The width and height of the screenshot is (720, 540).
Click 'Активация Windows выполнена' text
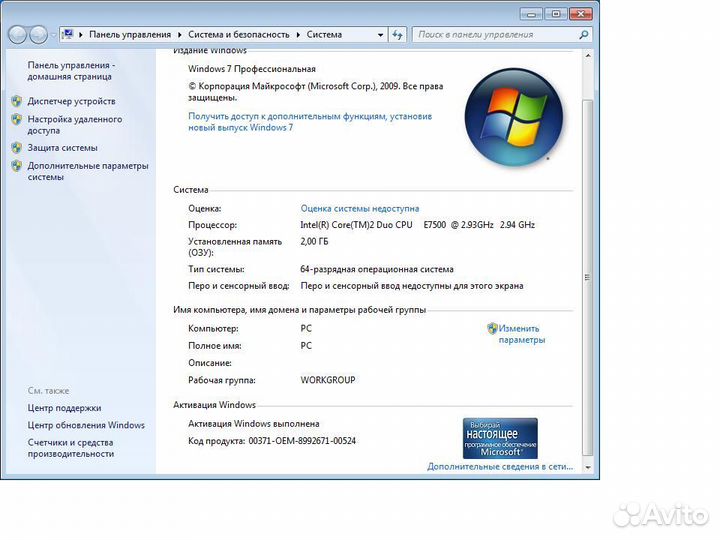click(x=253, y=424)
